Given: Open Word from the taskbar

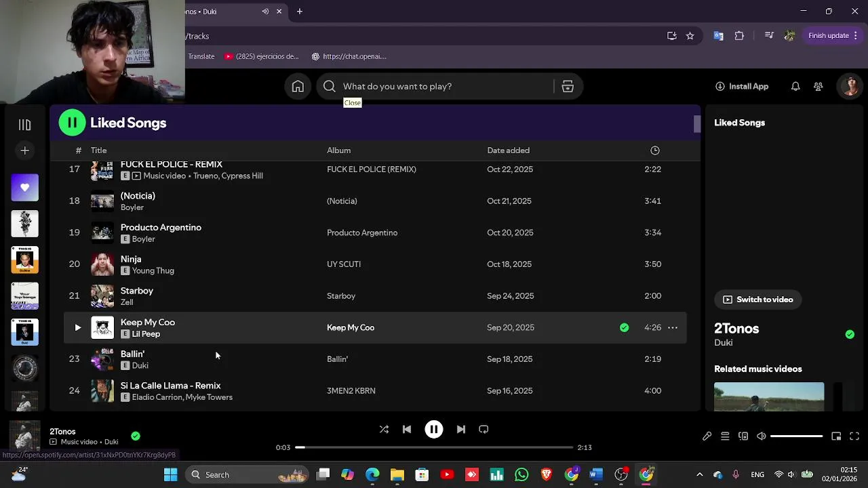Looking at the screenshot, I should point(596,474).
